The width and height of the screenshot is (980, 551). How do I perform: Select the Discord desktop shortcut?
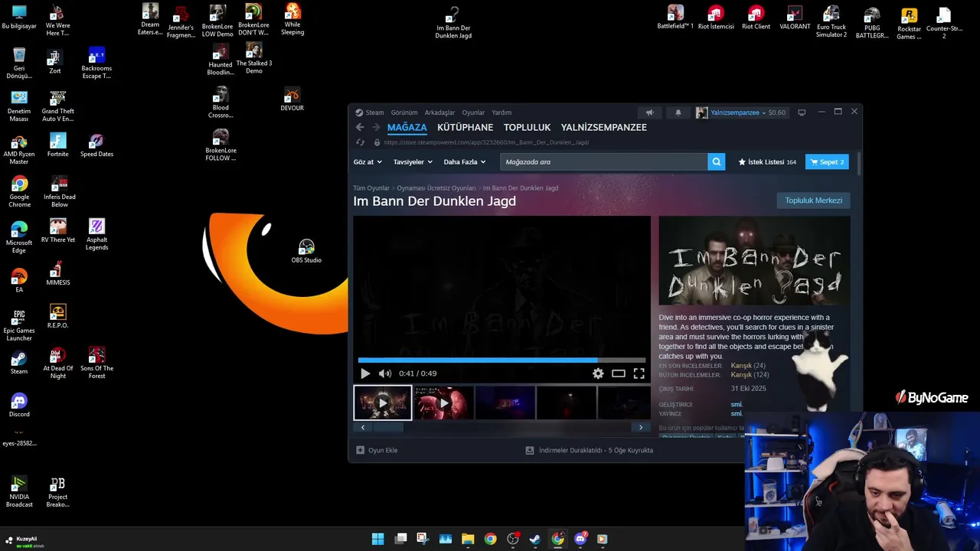tap(19, 405)
